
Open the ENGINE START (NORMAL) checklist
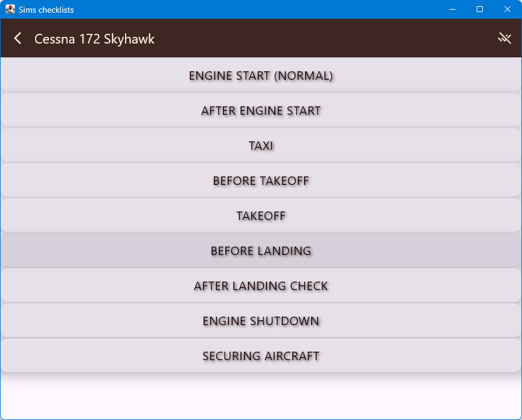(261, 76)
